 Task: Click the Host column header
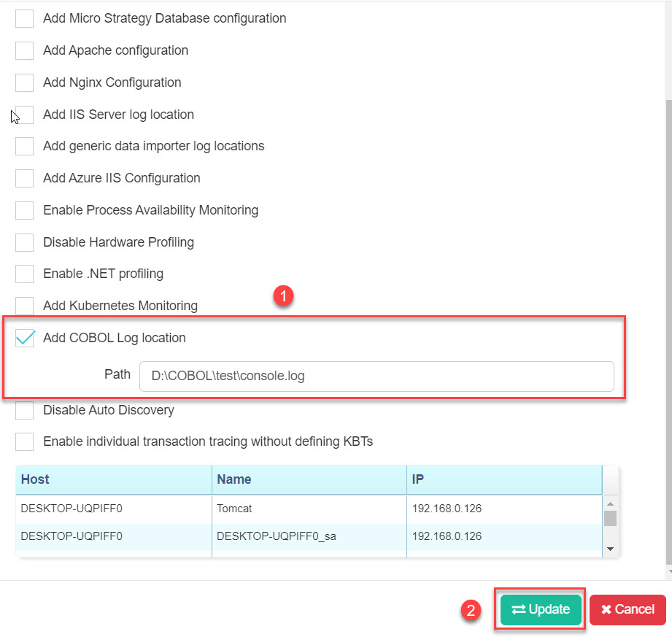point(114,479)
